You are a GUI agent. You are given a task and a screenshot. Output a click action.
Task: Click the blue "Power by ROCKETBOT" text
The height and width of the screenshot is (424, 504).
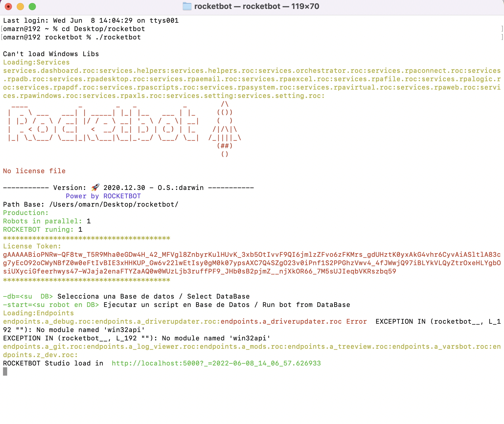coord(103,196)
